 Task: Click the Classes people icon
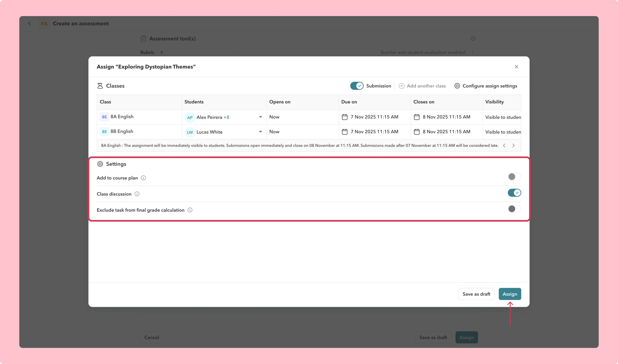(x=100, y=86)
